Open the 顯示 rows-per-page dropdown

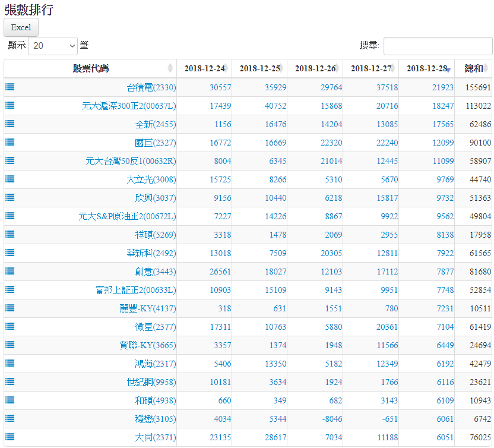click(x=53, y=45)
